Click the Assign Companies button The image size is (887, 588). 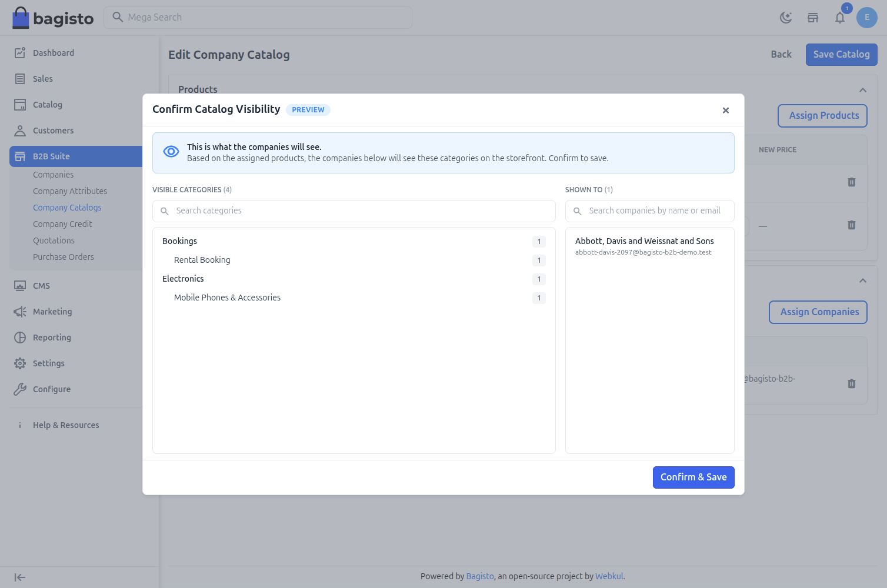click(x=818, y=312)
